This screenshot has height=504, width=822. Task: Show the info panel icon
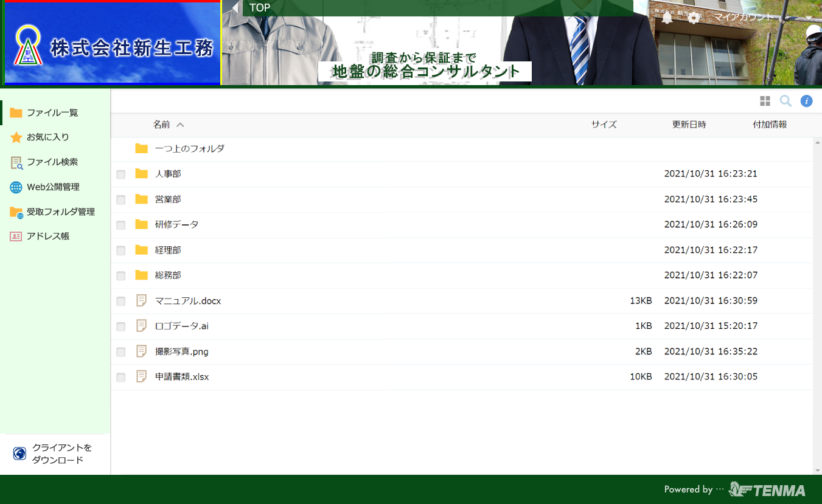(806, 101)
